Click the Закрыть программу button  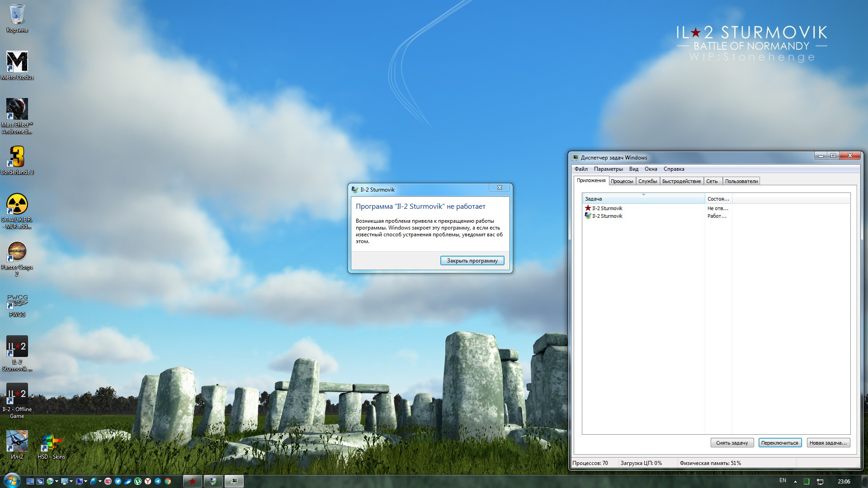(472, 261)
